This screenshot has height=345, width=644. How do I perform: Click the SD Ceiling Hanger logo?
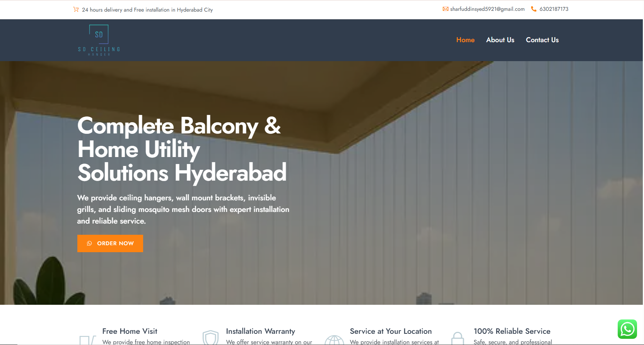pos(99,40)
